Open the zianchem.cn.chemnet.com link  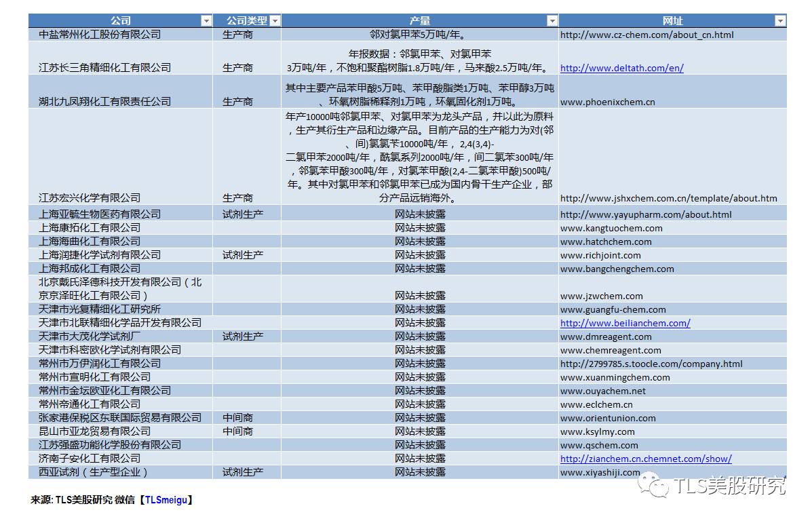[646, 459]
